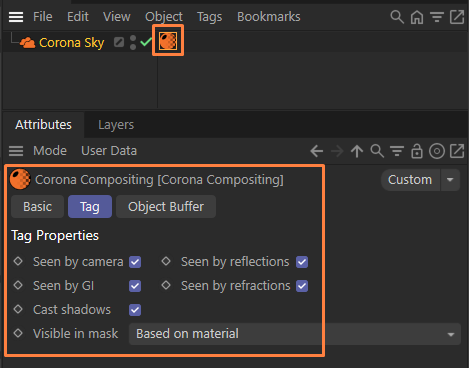Viewport: 469px width, 368px height.
Task: Click the Tag Properties heading
Action: (x=55, y=236)
